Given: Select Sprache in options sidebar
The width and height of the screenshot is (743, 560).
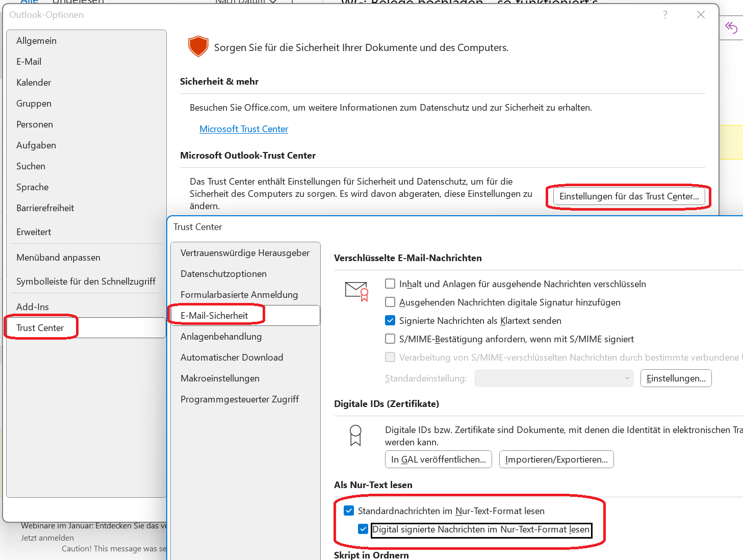Looking at the screenshot, I should click(86, 187).
